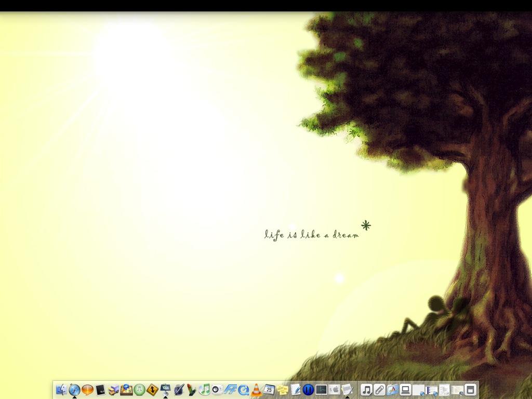Open Keynote podium icon in dock
Screen dimensions: 532x399
(x=165, y=390)
